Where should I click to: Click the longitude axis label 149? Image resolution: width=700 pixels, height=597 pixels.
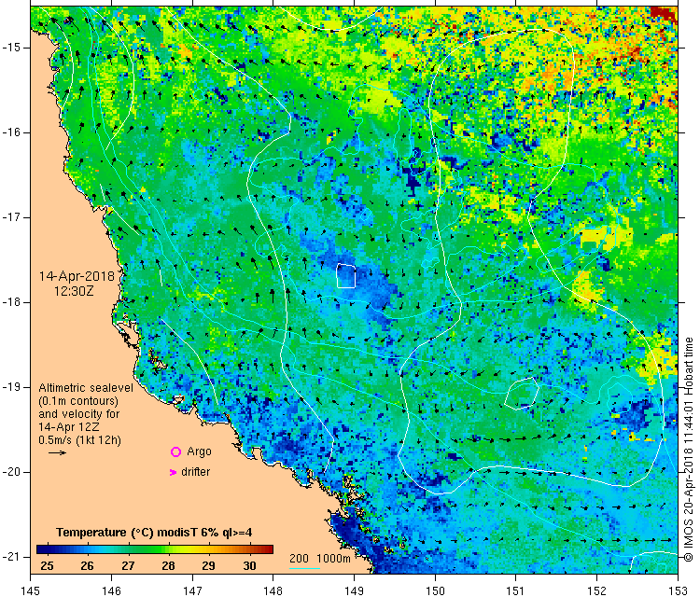[x=354, y=590]
